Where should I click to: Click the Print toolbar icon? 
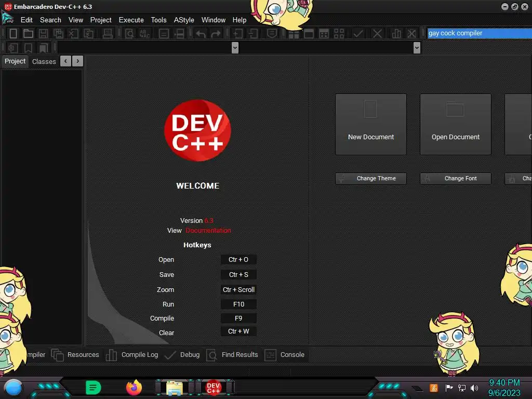tap(108, 33)
